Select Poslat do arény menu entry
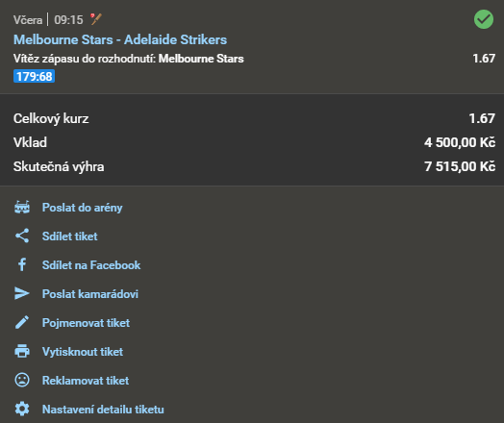The image size is (504, 423). point(83,208)
